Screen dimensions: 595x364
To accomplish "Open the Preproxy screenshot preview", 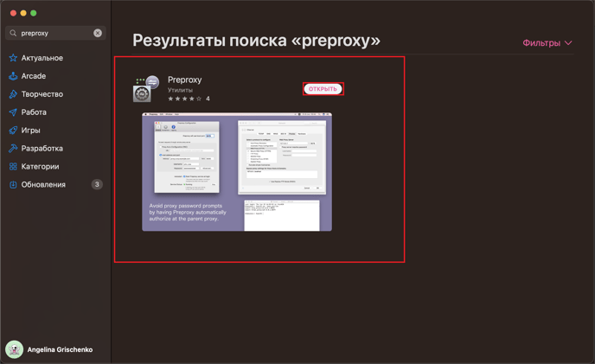I will 237,172.
